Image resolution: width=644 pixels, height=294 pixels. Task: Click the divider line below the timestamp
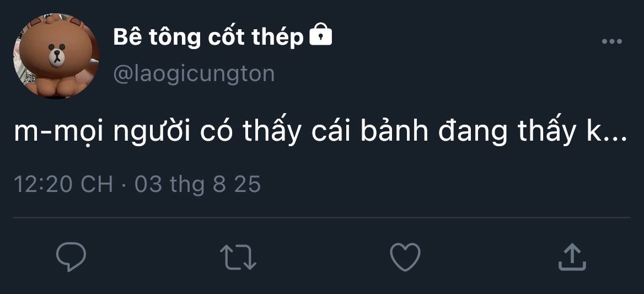(x=321, y=218)
